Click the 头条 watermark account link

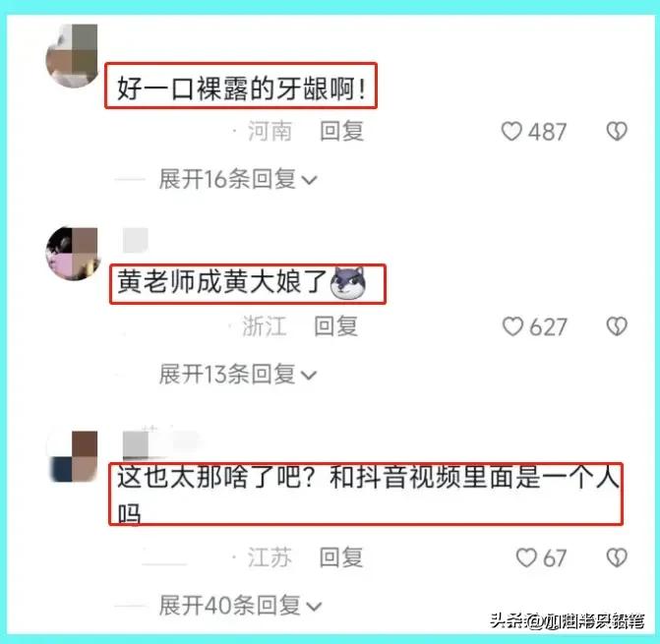(567, 620)
